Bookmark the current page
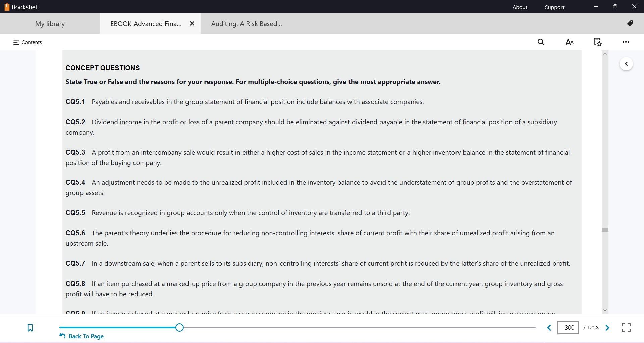 point(30,328)
